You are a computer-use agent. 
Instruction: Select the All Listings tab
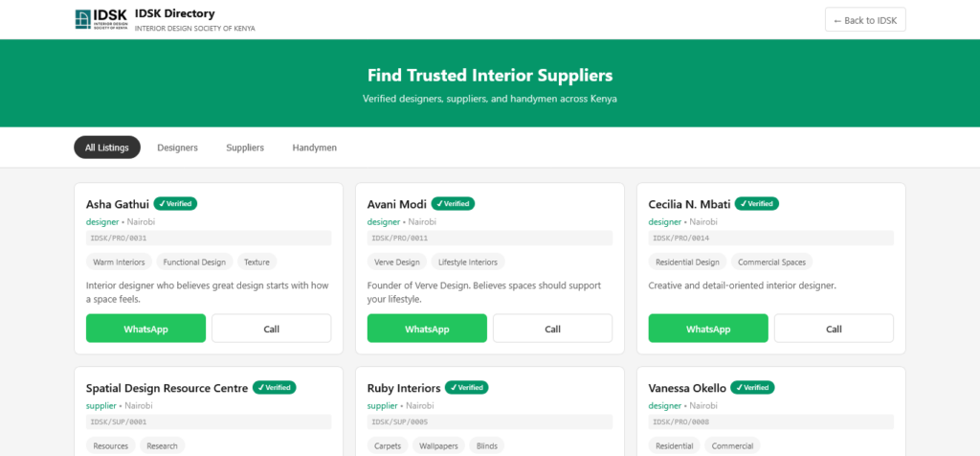107,148
